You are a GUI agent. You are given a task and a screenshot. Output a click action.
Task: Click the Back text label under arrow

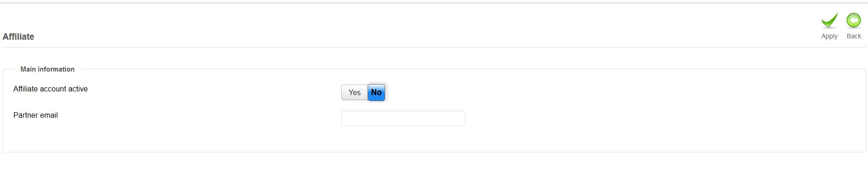pos(854,36)
